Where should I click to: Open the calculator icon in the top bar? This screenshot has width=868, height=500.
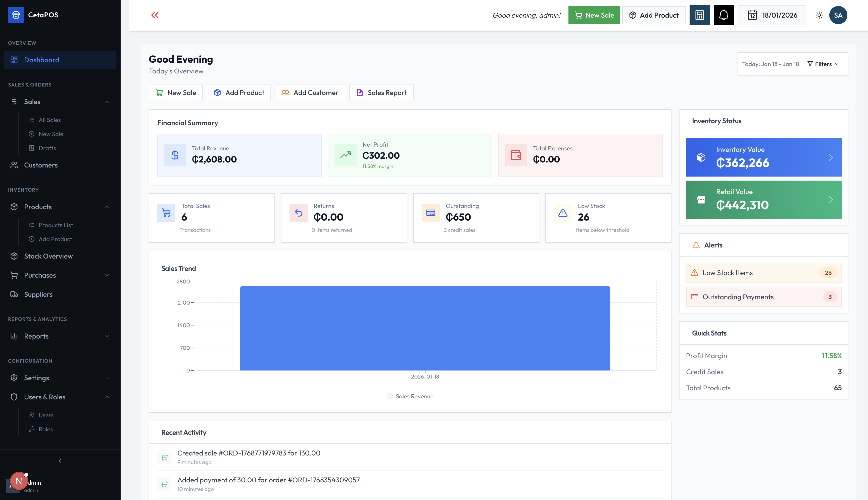pyautogui.click(x=699, y=15)
